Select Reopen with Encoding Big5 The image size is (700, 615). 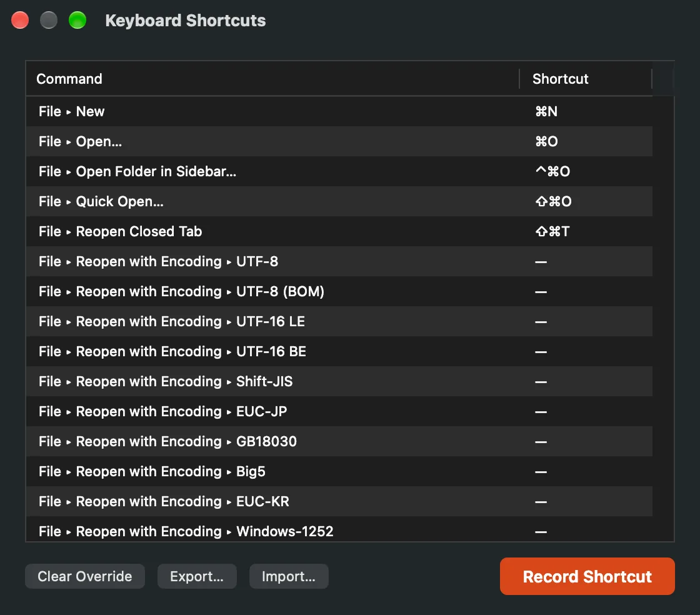pyautogui.click(x=339, y=471)
